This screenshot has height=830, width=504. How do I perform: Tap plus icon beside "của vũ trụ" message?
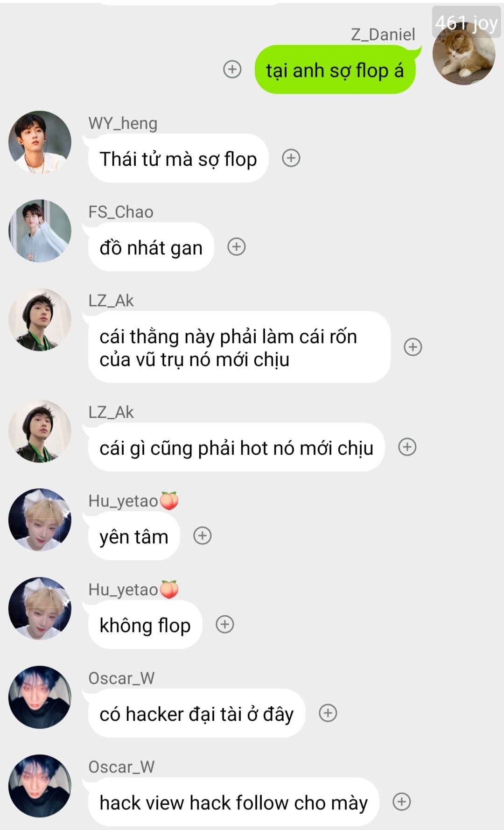[x=413, y=347]
